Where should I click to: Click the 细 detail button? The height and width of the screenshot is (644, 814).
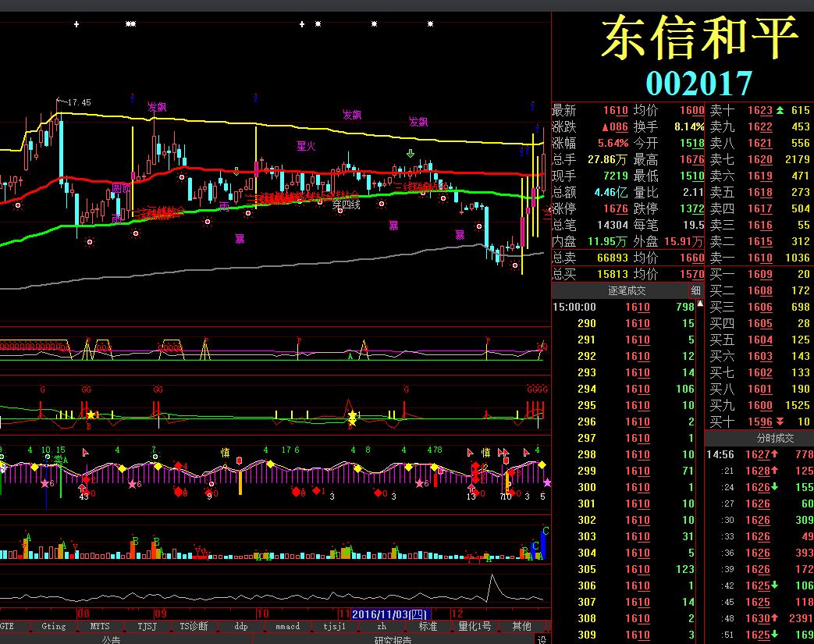click(695, 290)
